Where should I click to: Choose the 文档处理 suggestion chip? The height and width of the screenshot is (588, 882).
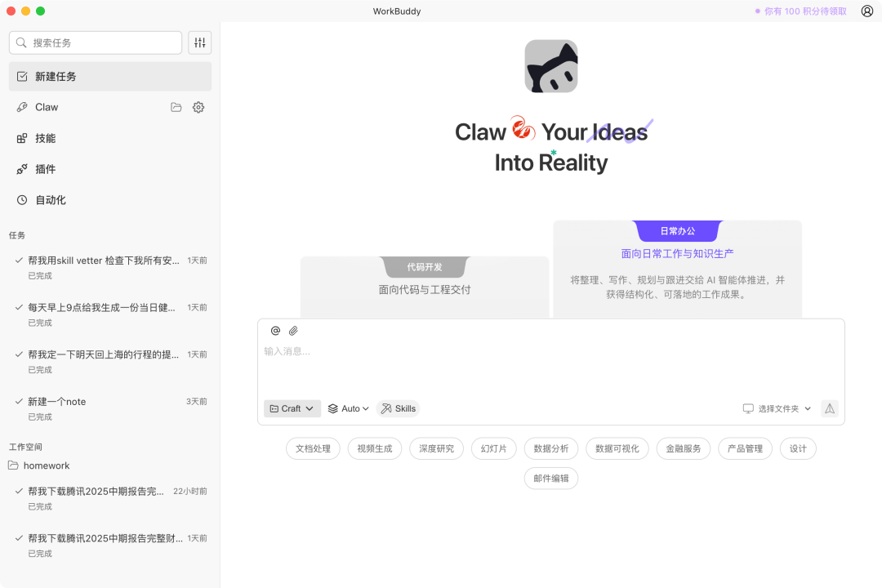314,448
